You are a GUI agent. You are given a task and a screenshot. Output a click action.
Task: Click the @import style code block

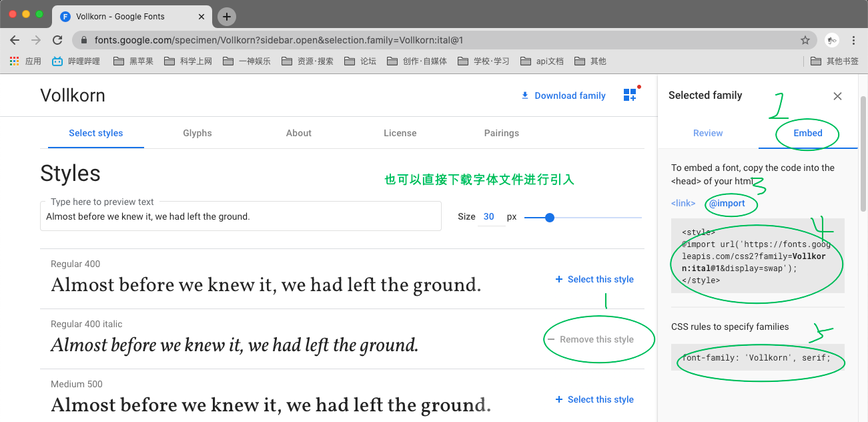click(x=758, y=256)
